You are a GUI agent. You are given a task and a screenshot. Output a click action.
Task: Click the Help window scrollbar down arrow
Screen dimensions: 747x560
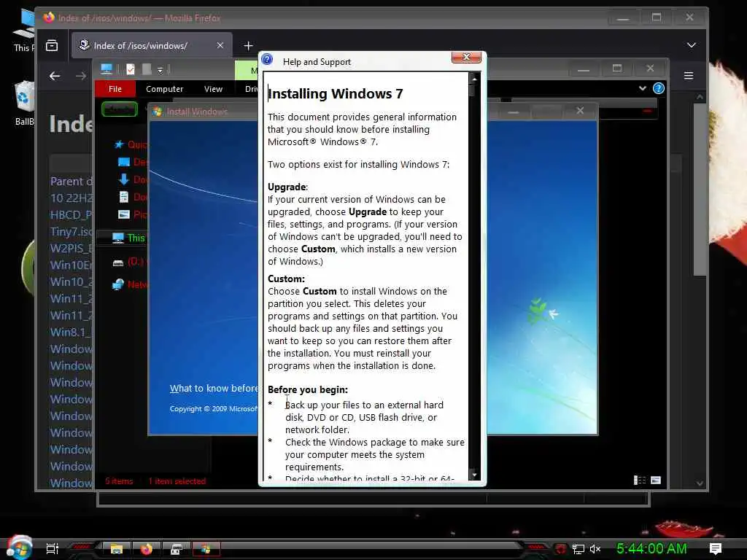(474, 474)
